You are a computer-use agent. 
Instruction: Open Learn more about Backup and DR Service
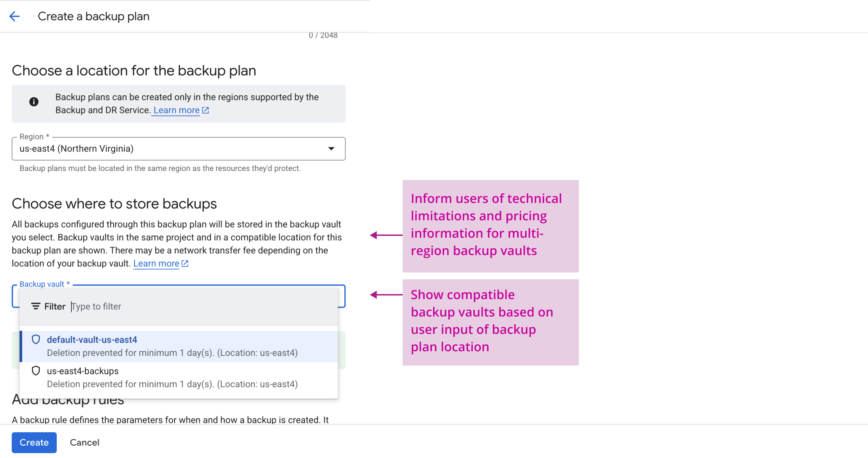point(176,110)
